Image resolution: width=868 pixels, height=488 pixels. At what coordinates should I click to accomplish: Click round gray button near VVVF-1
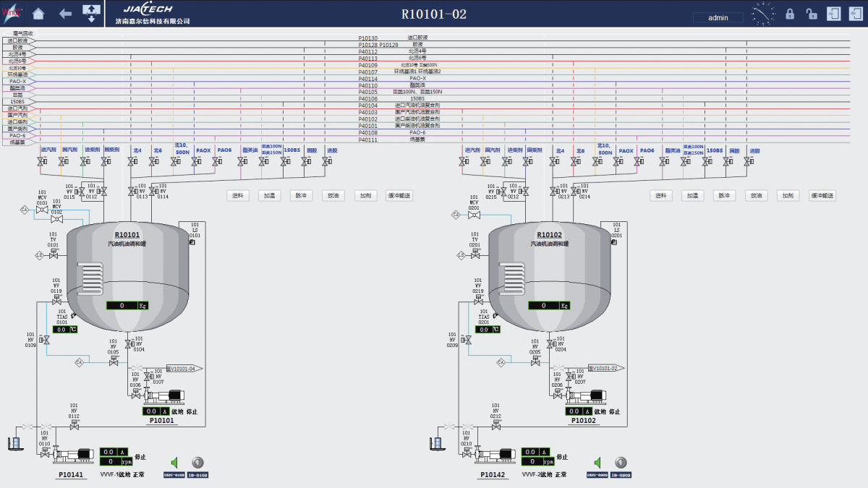[x=197, y=463]
